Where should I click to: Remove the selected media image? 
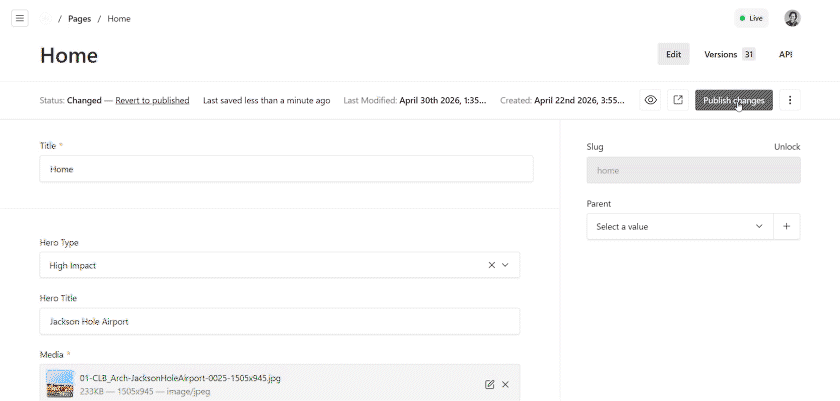pos(505,384)
